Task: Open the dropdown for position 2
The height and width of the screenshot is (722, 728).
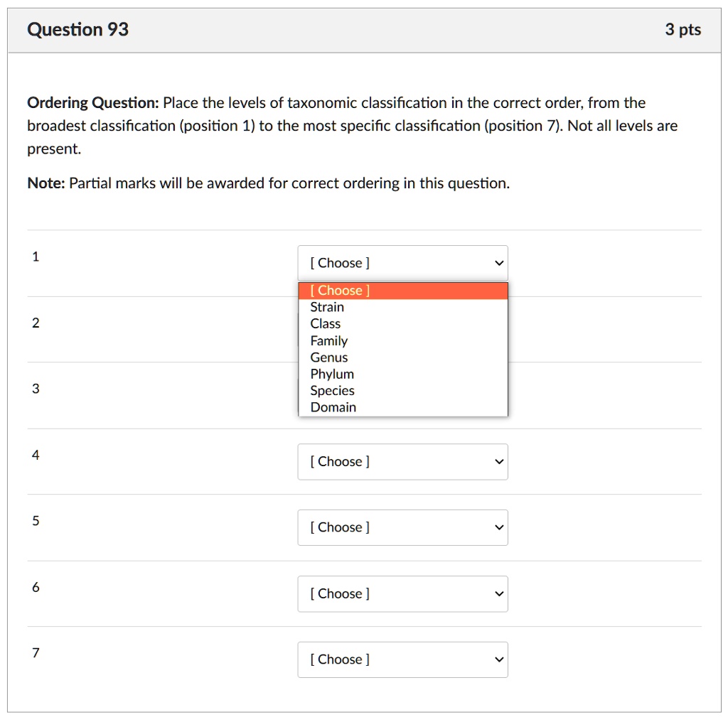Action: [x=402, y=325]
